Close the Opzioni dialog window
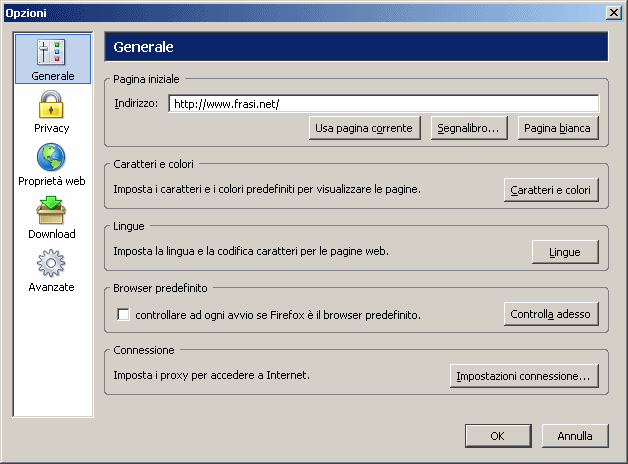The width and height of the screenshot is (628, 464). (x=613, y=12)
